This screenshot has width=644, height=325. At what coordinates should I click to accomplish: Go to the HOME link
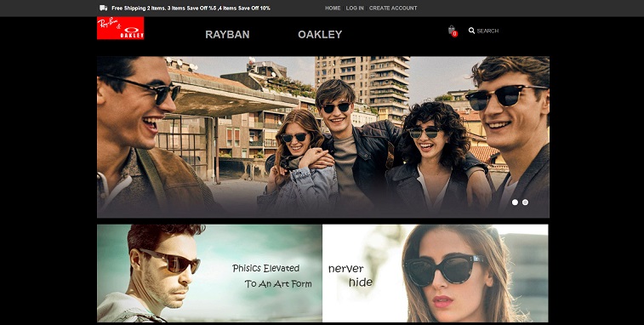pos(333,8)
